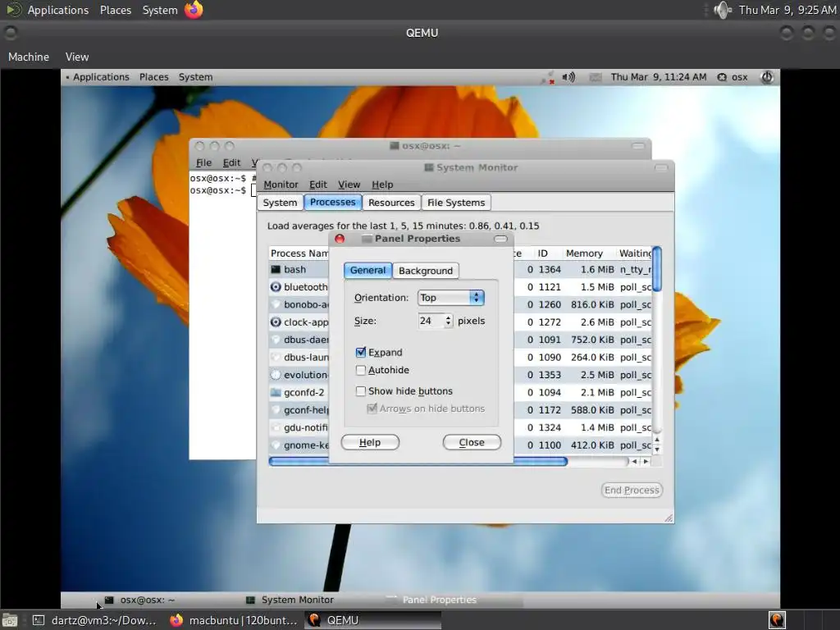Open the Resources tab in System Monitor
Image resolution: width=840 pixels, height=630 pixels.
[391, 203]
